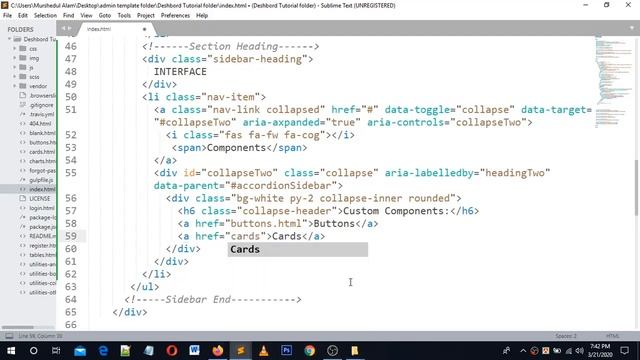Open the notification action center

(624, 351)
